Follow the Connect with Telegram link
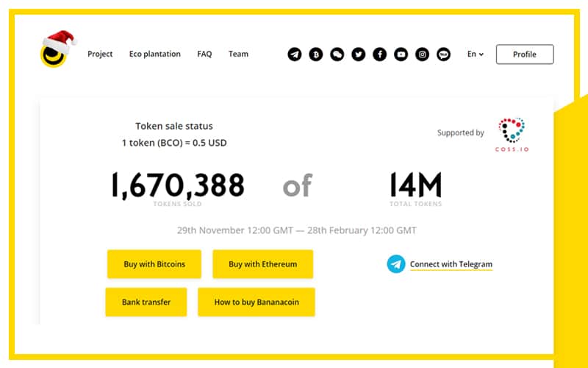The width and height of the screenshot is (588, 368). click(451, 264)
